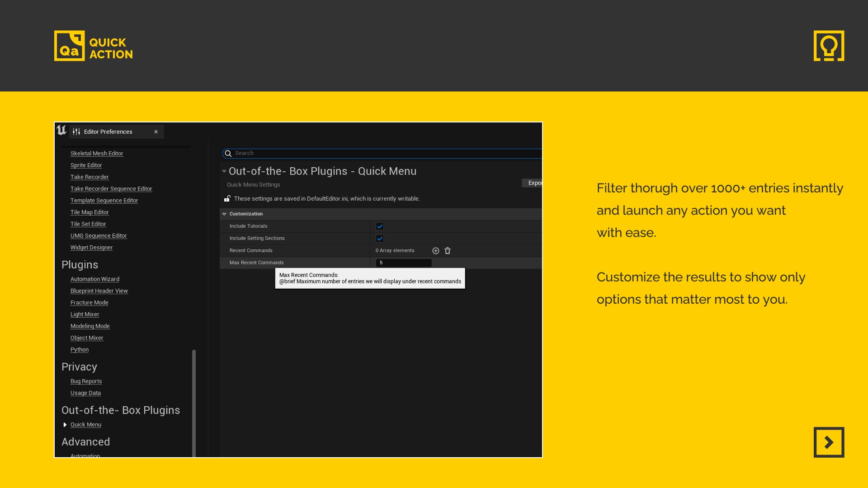Open the Bug Reports settings

(x=86, y=381)
